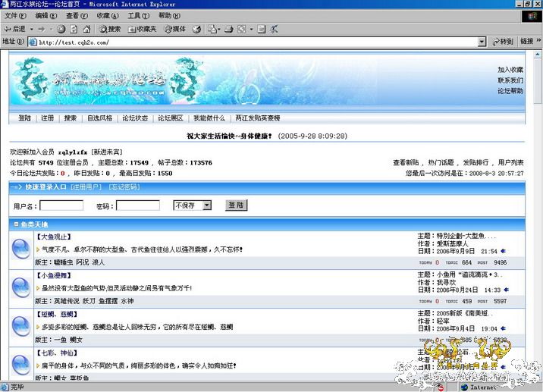
Task: Click the 转到 (Go) button
Action: (x=503, y=42)
